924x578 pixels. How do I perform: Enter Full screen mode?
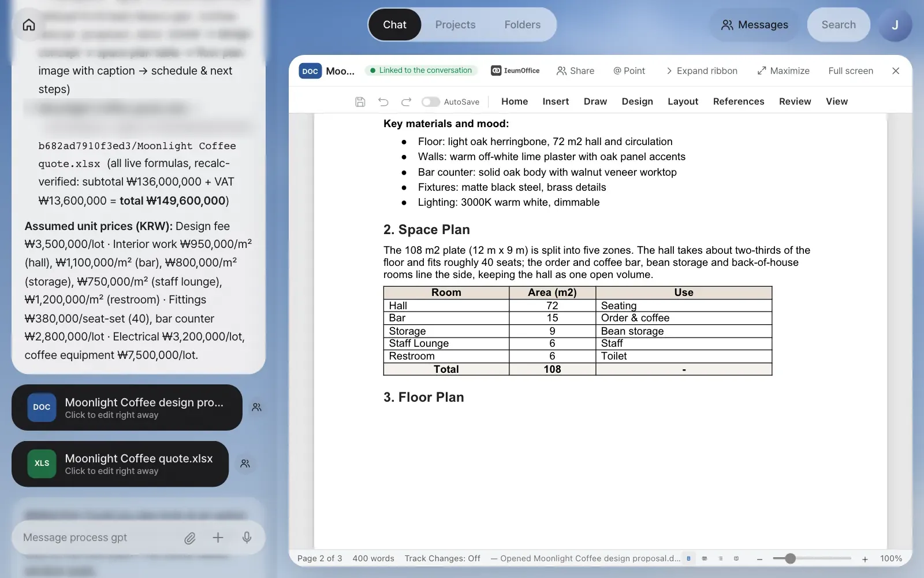click(x=851, y=71)
